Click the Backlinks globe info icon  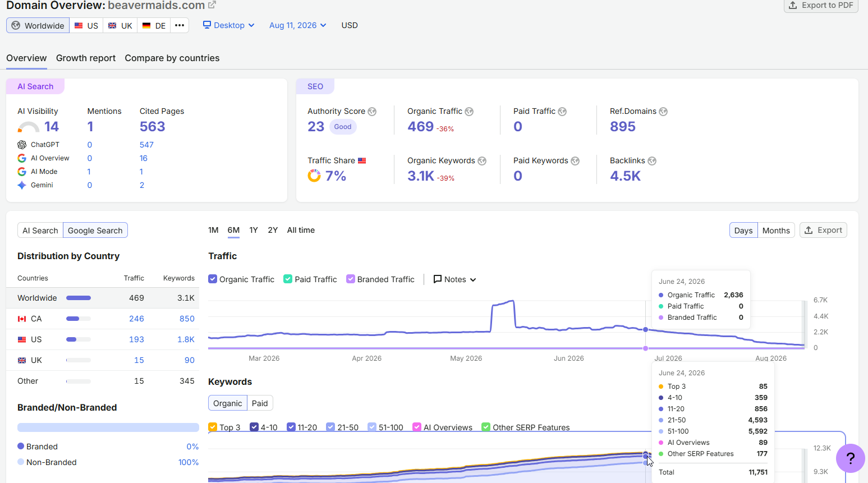coord(652,161)
